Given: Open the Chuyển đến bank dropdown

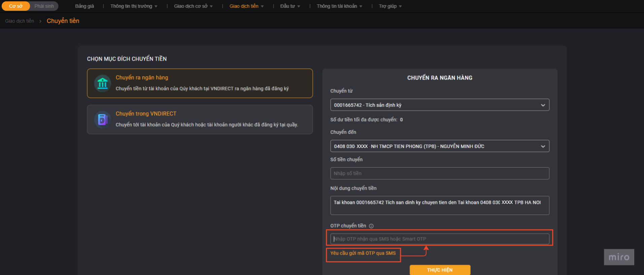Looking at the screenshot, I should pos(440,146).
